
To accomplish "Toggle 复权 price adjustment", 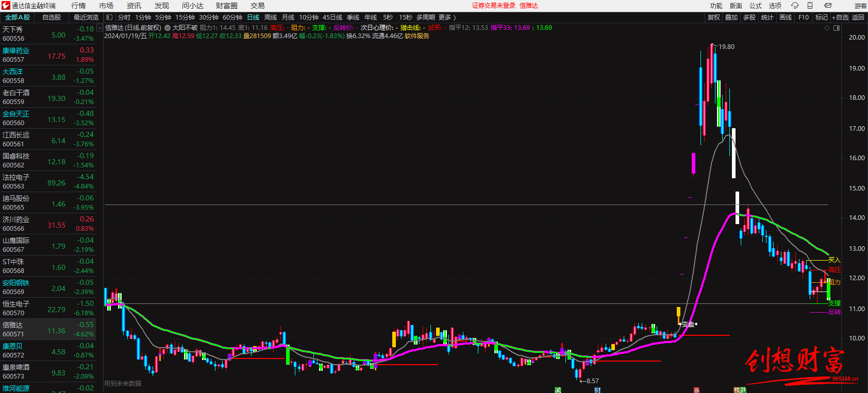I will [713, 18].
